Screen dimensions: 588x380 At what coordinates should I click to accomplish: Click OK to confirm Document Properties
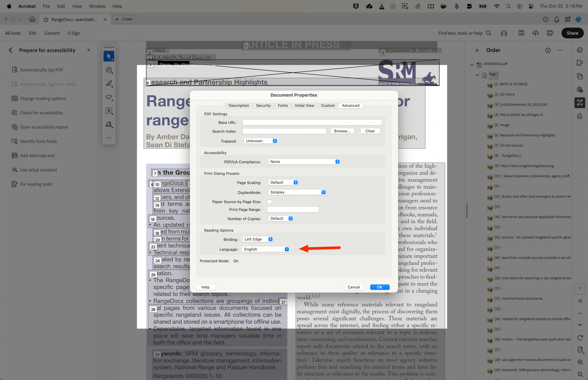[x=379, y=287]
